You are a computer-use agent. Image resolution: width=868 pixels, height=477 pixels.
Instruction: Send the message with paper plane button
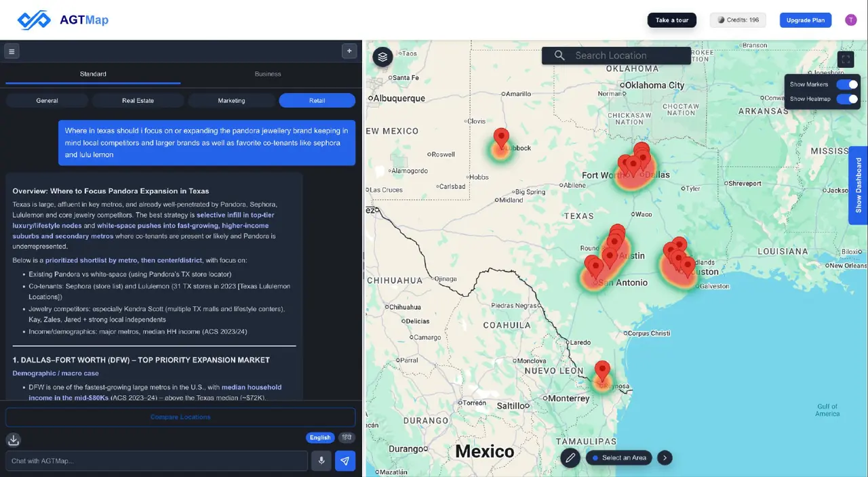pyautogui.click(x=345, y=461)
